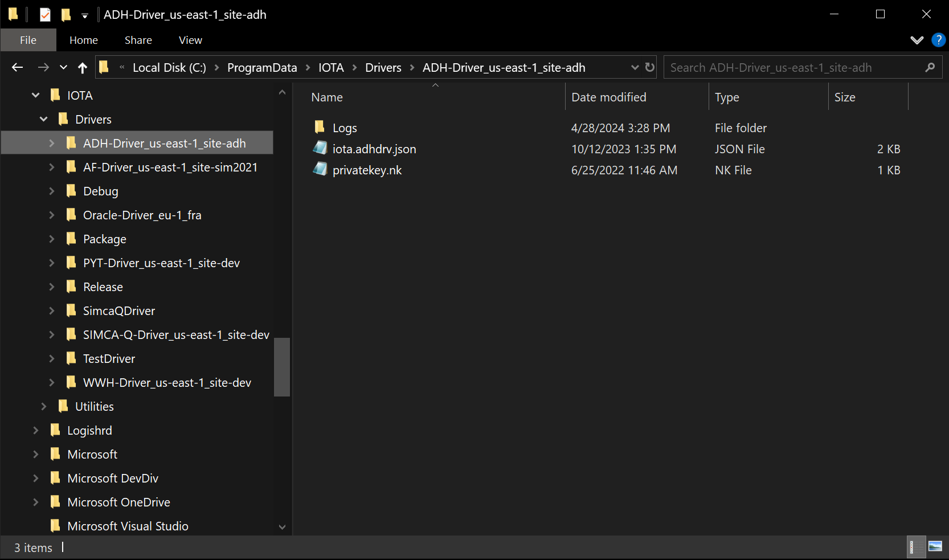Expand the Utilities tree node
This screenshot has height=560, width=949.
(44, 406)
